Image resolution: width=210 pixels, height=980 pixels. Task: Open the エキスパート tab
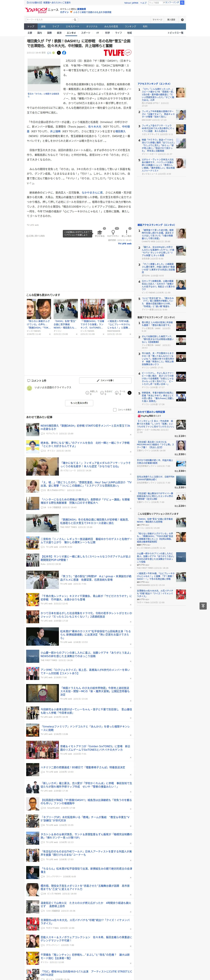(72, 26)
